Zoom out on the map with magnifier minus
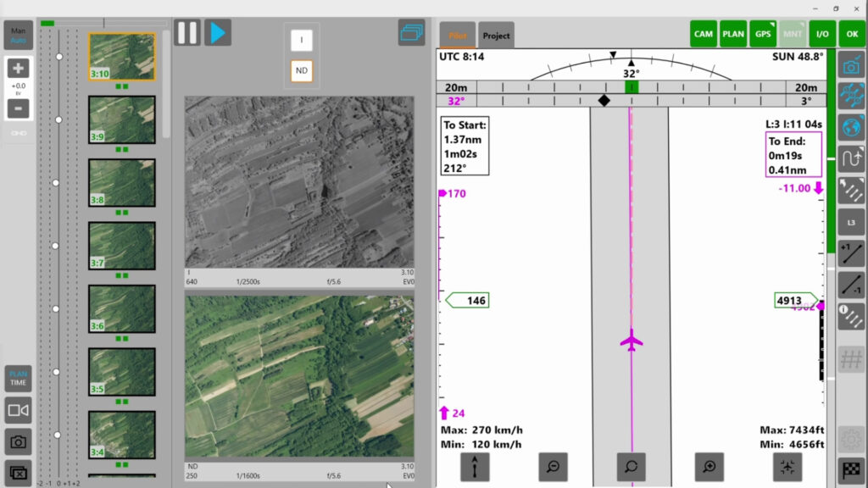The height and width of the screenshot is (488, 868). point(554,467)
